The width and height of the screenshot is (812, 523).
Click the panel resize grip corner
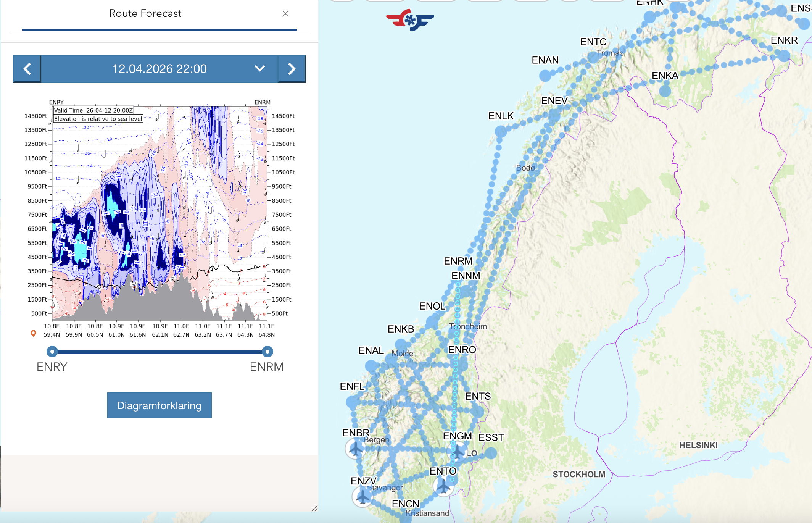315,508
